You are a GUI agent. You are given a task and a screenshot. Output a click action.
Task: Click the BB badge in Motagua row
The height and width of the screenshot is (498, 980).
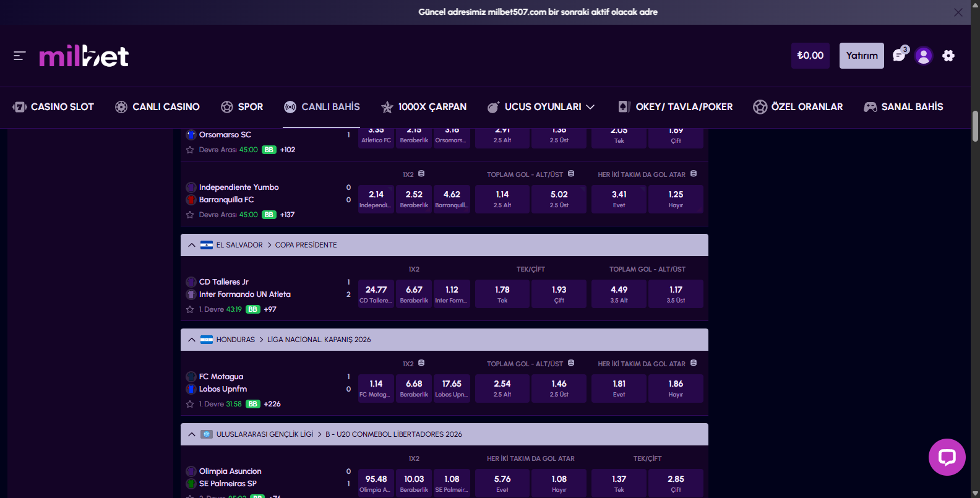(253, 404)
